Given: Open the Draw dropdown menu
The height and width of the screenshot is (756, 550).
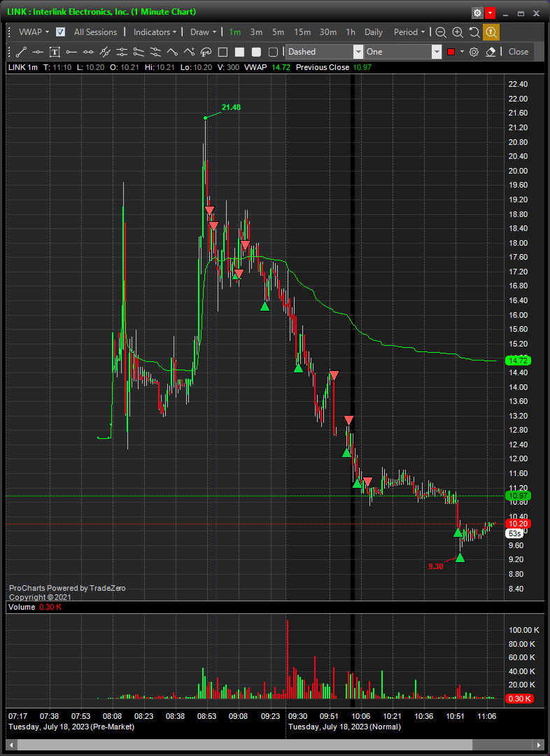Looking at the screenshot, I should (203, 31).
